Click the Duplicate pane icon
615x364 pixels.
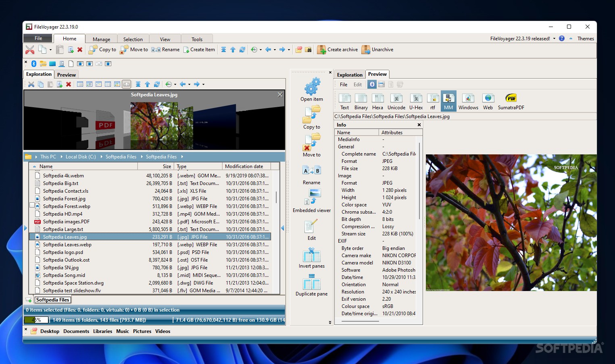click(x=312, y=282)
